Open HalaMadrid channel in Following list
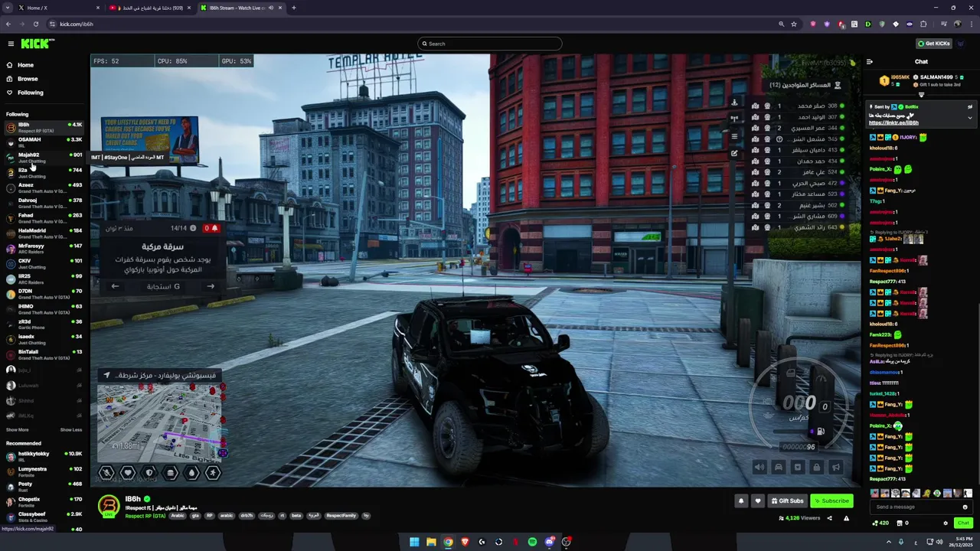The height and width of the screenshot is (551, 980). [x=44, y=233]
